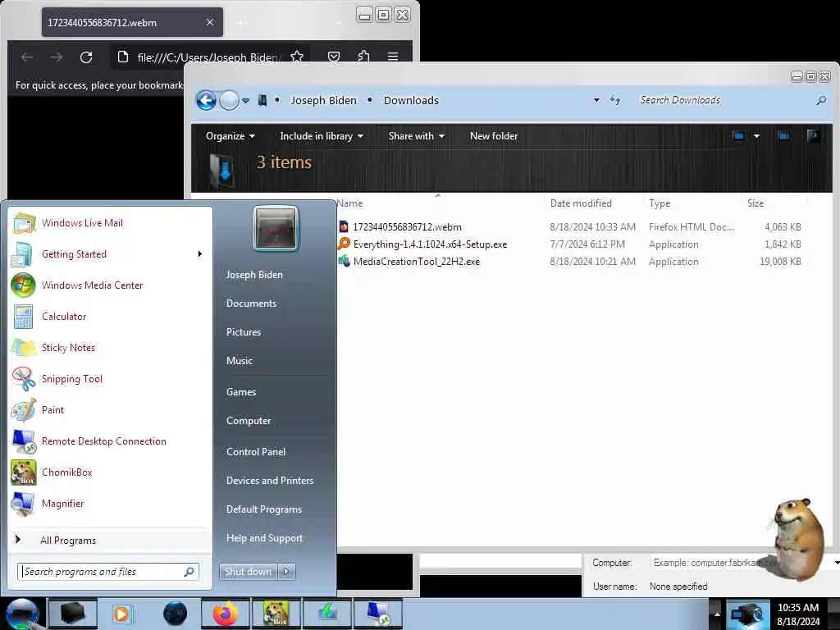Launch Calculator from Start menu
Image resolution: width=840 pixels, height=630 pixels.
click(x=64, y=317)
